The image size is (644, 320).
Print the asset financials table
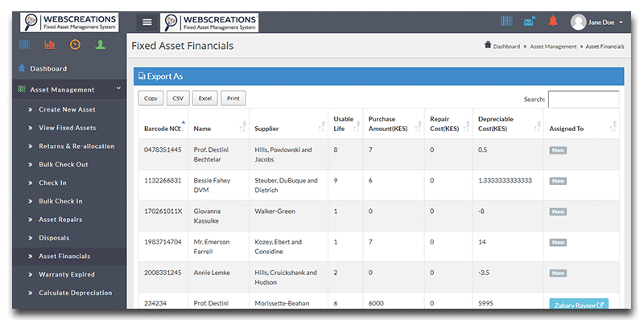click(x=233, y=98)
